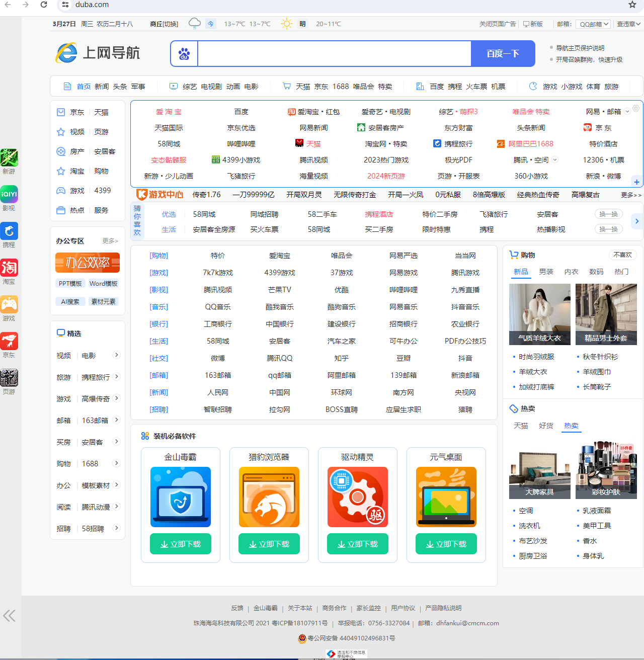Switch to the 男装 tab in 购物 panel
This screenshot has height=660, width=644.
tap(546, 272)
